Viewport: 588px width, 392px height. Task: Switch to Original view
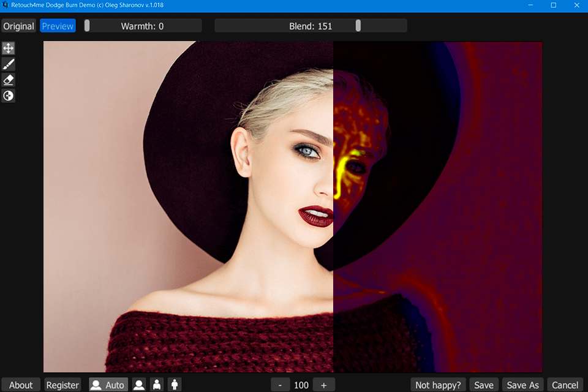(x=19, y=26)
